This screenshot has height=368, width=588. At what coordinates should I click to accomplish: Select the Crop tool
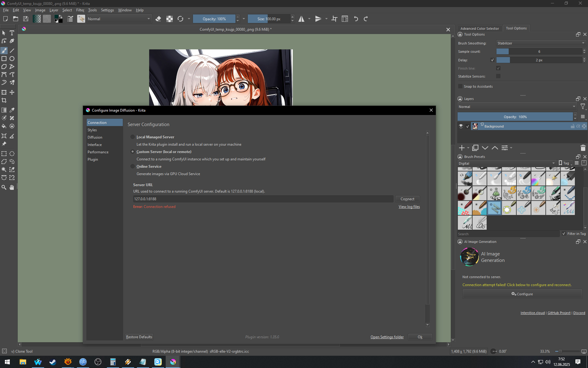tap(4, 100)
